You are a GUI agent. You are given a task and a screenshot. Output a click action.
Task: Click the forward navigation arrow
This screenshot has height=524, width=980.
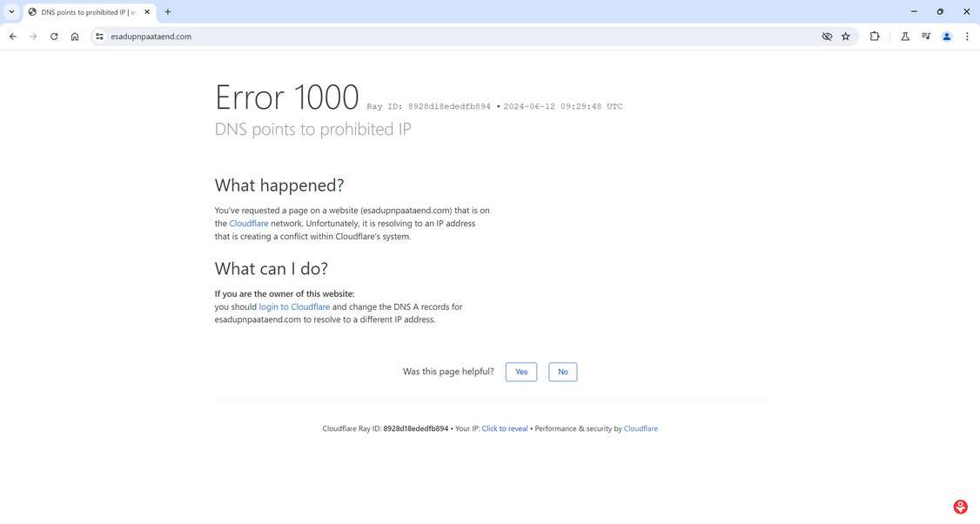point(34,37)
